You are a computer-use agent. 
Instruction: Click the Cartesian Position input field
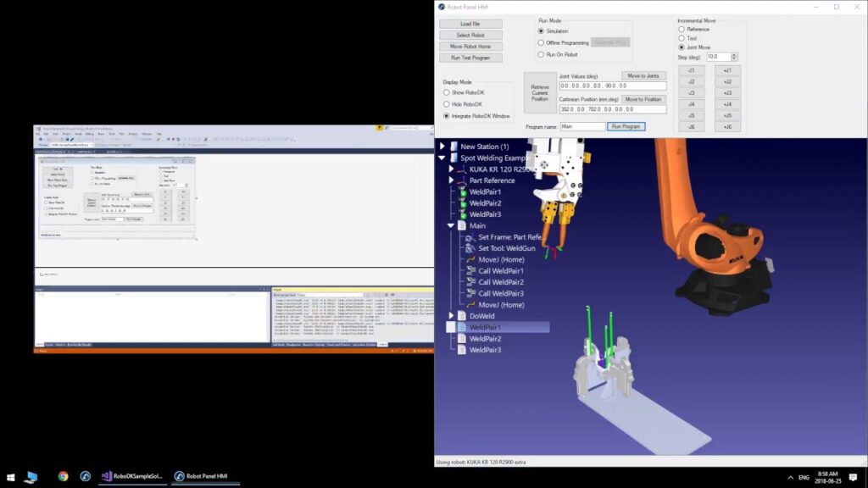613,109
